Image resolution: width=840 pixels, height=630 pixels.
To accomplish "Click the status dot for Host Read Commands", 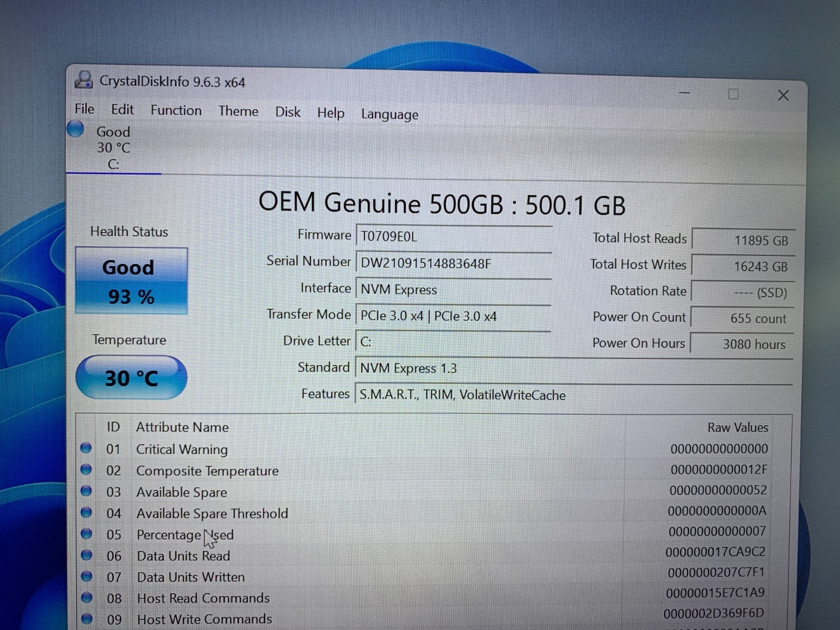I will [x=87, y=597].
